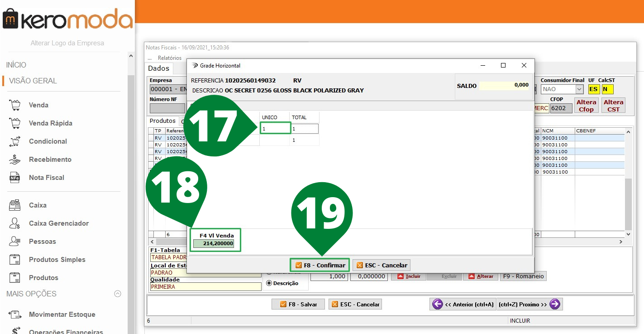Click the Qualidade PRIMEIRA field
The image size is (644, 334).
(x=206, y=286)
